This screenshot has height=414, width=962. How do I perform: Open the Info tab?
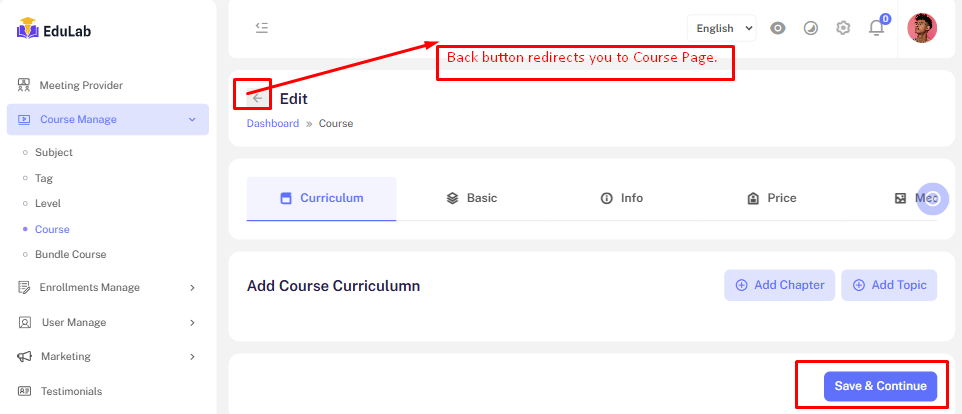621,198
